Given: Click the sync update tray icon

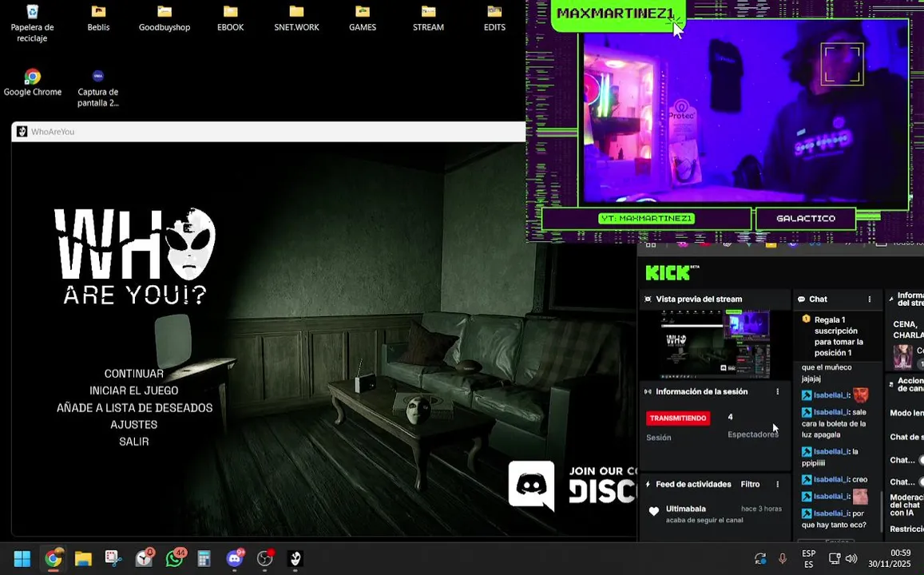Looking at the screenshot, I should pos(760,558).
